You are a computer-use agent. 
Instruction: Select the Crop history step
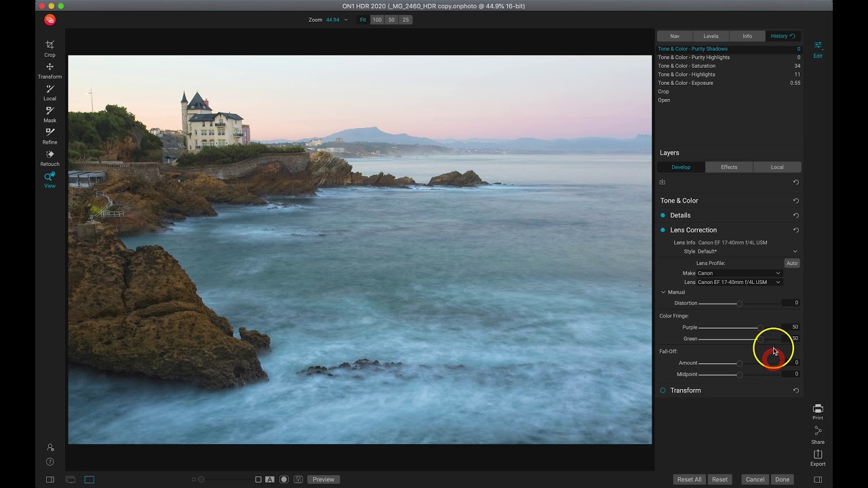[x=729, y=91]
